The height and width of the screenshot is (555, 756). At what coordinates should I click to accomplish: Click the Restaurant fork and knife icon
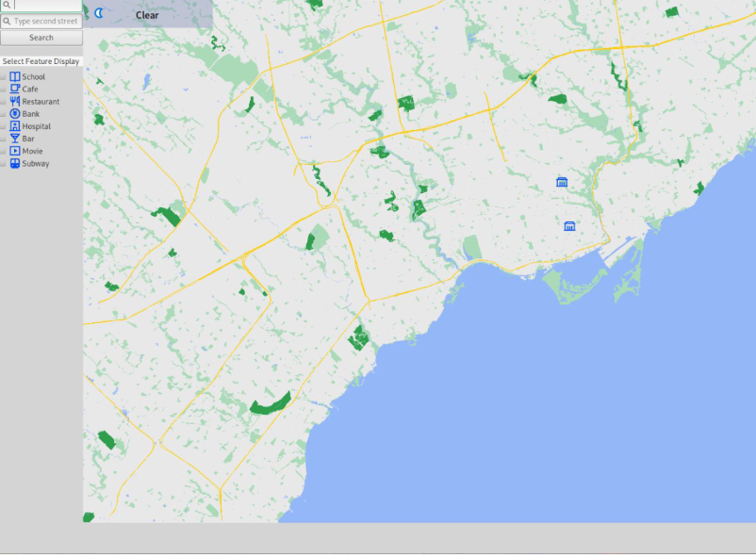(x=15, y=101)
